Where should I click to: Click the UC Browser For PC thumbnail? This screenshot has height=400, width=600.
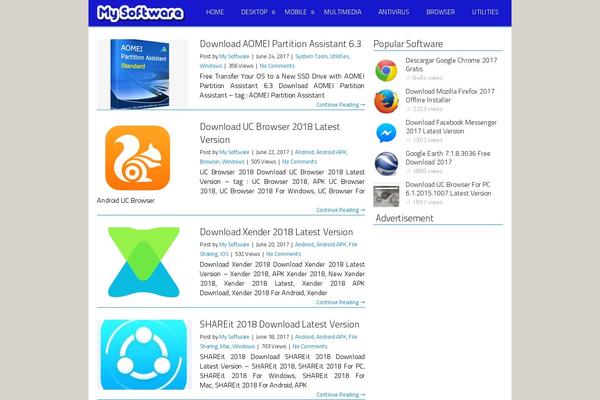tap(386, 195)
